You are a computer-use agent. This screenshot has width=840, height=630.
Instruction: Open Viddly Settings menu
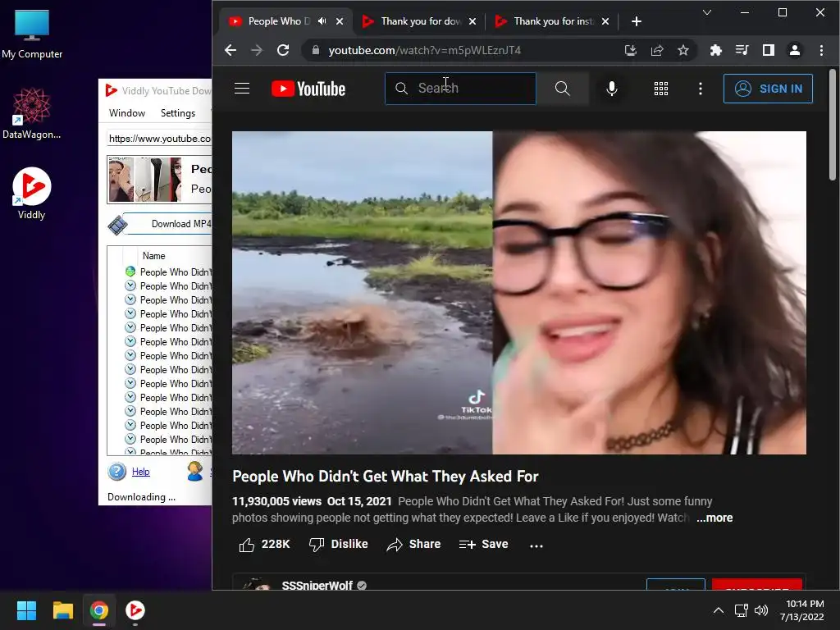tap(178, 113)
